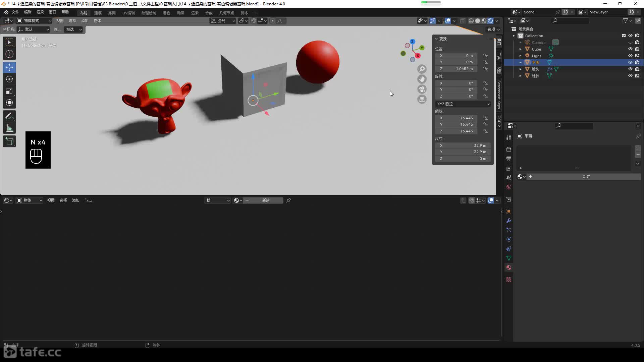Activate the Rotate tool
Screen dimensions: 644x362
pos(9,79)
